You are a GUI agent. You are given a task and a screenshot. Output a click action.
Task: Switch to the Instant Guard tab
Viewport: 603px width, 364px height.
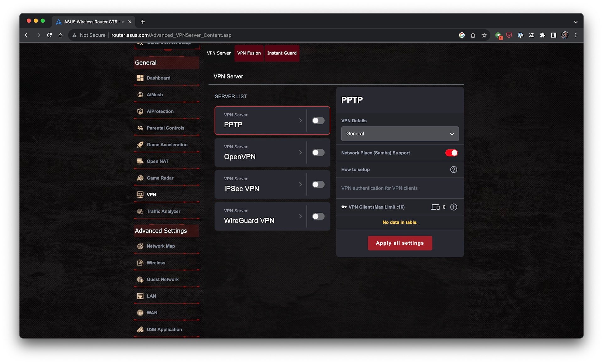click(x=282, y=52)
